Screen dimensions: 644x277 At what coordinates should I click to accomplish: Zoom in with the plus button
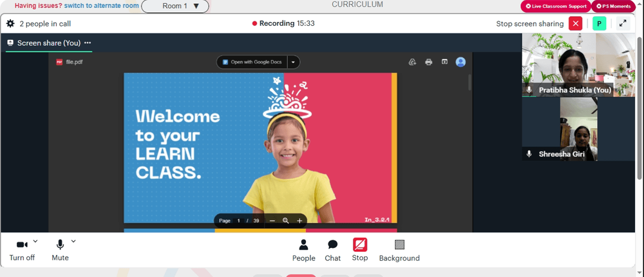(x=299, y=221)
